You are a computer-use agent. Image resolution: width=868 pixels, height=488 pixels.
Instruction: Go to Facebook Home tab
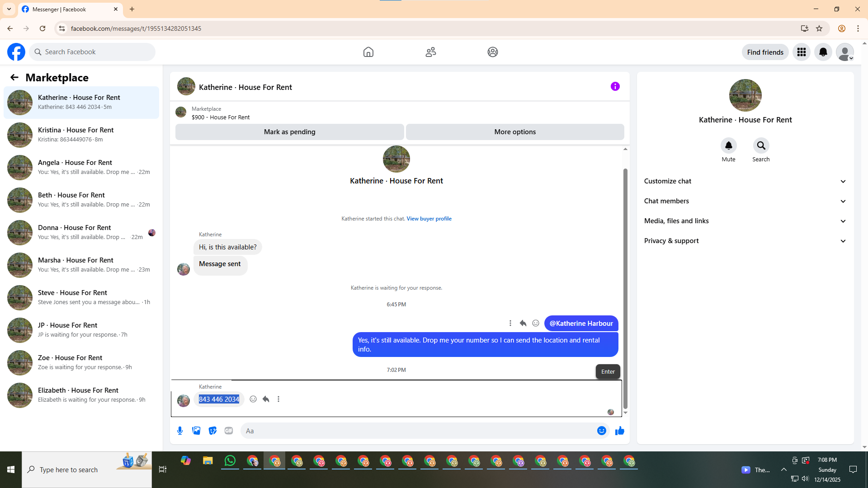(368, 52)
